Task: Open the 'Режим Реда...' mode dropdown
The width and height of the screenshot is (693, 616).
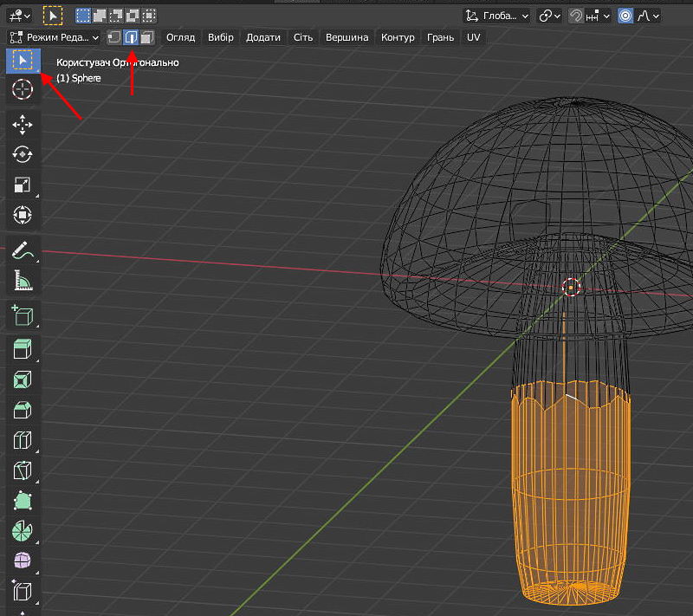Action: pyautogui.click(x=55, y=37)
